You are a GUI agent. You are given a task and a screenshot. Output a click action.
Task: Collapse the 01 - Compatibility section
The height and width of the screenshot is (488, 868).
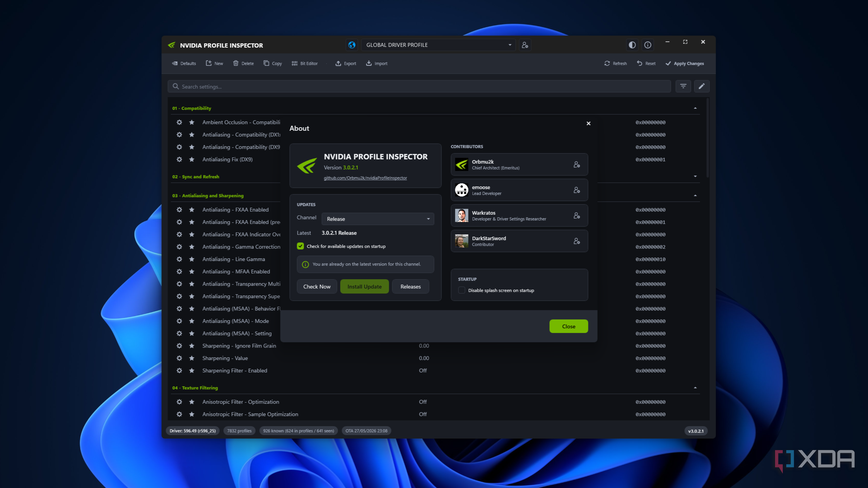point(695,108)
